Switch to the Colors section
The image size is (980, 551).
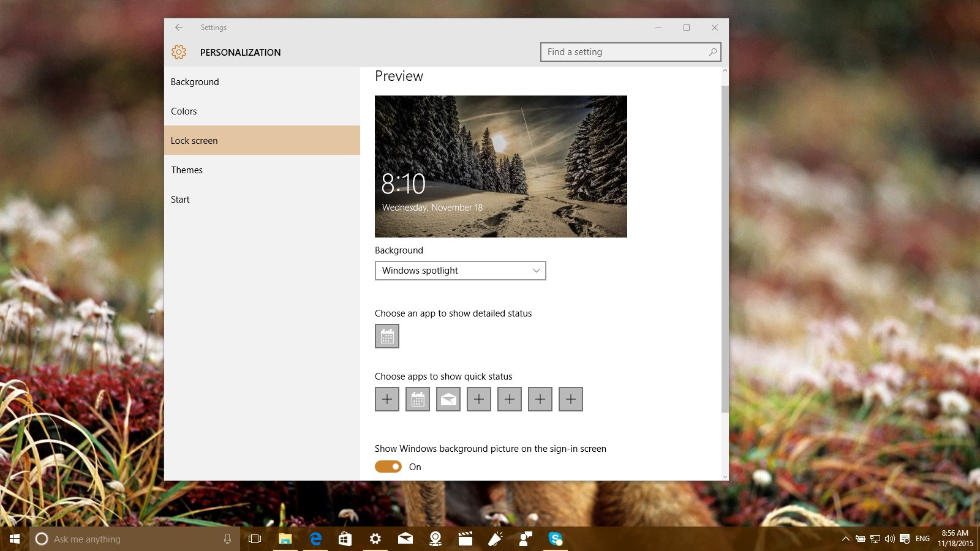[184, 111]
